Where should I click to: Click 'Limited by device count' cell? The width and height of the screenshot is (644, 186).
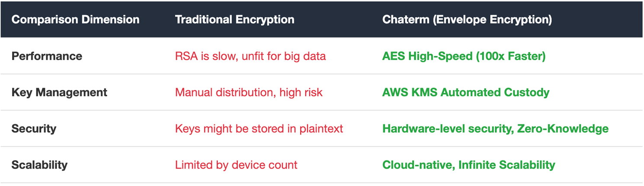(x=236, y=165)
